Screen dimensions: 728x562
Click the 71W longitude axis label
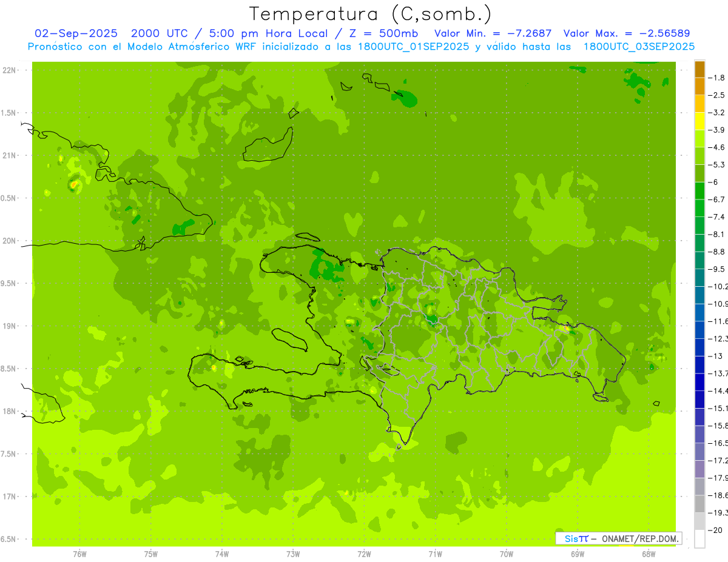pos(435,554)
